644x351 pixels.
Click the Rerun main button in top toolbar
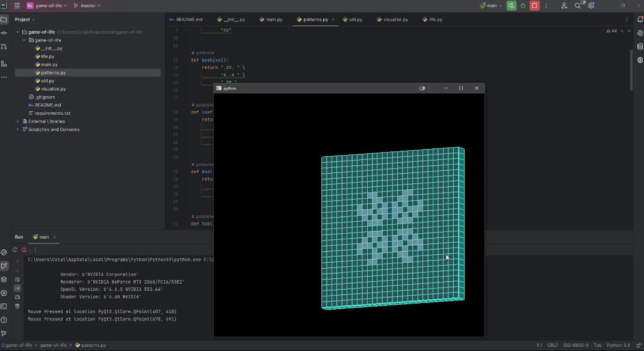(x=511, y=5)
